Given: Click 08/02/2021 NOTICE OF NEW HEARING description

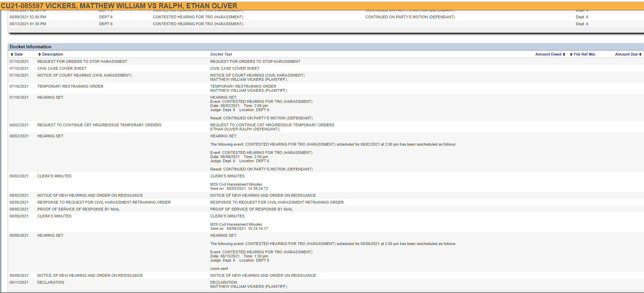Looking at the screenshot, I should tap(90, 195).
